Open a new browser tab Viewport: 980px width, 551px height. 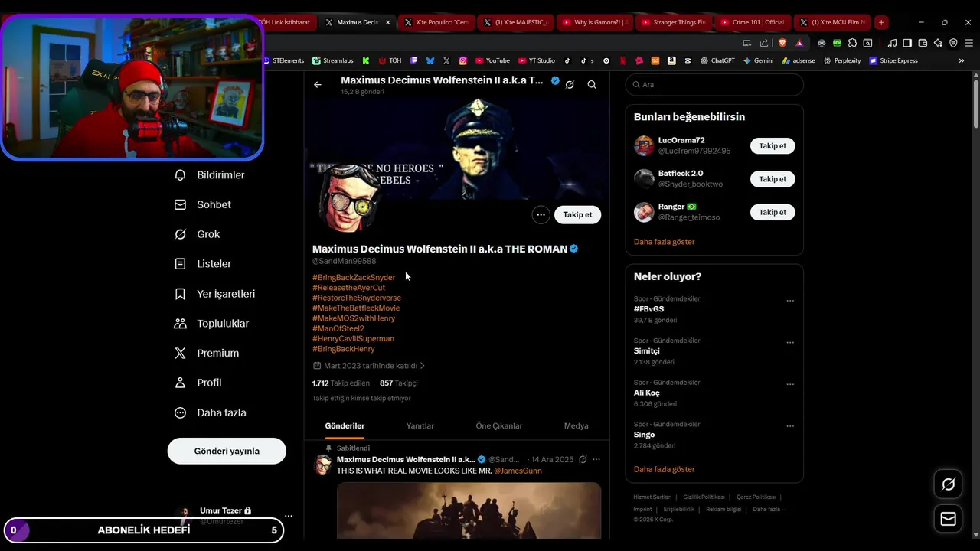881,22
